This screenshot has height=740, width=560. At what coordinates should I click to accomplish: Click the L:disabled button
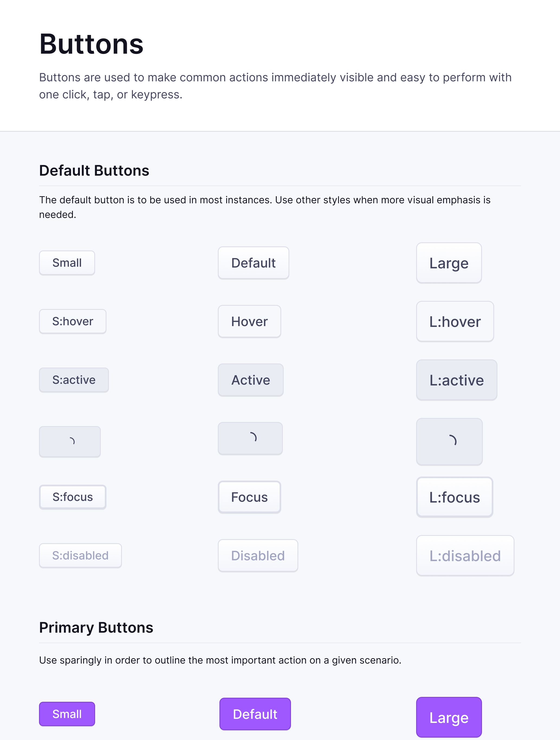465,556
